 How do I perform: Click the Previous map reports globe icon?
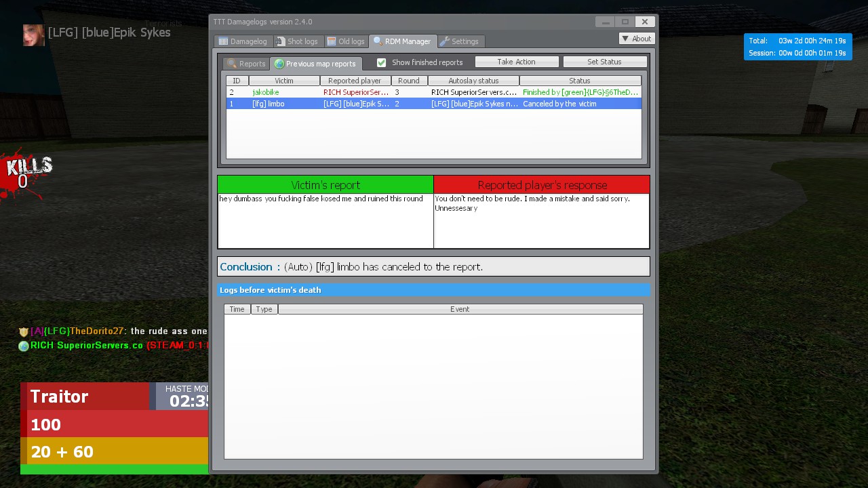coord(279,64)
